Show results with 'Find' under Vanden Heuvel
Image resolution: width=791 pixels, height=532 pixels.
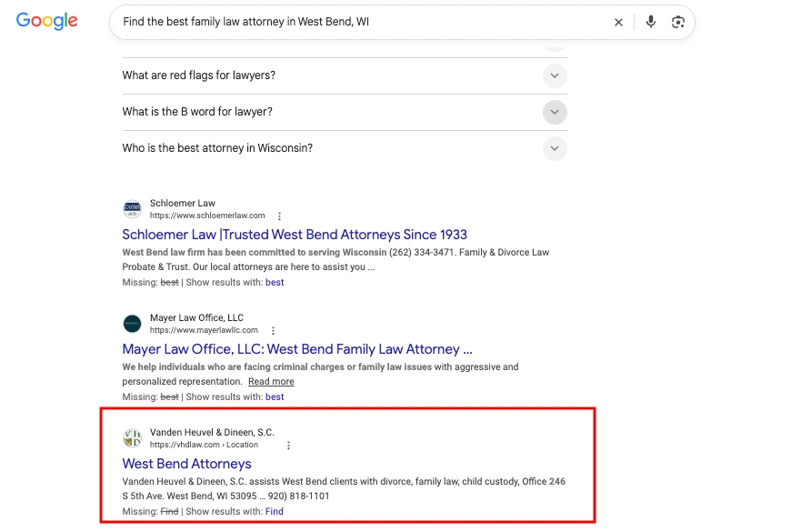[275, 511]
